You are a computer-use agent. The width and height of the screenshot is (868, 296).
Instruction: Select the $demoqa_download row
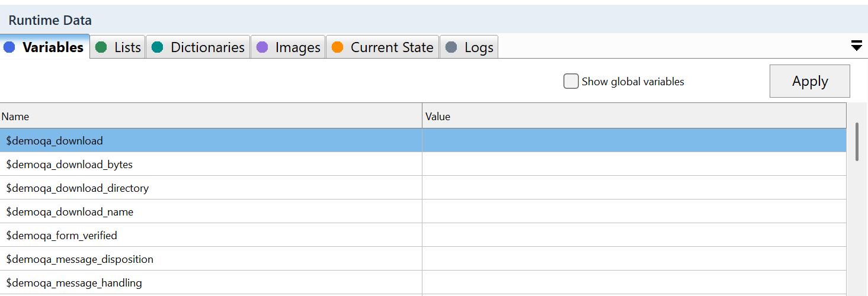pos(423,140)
